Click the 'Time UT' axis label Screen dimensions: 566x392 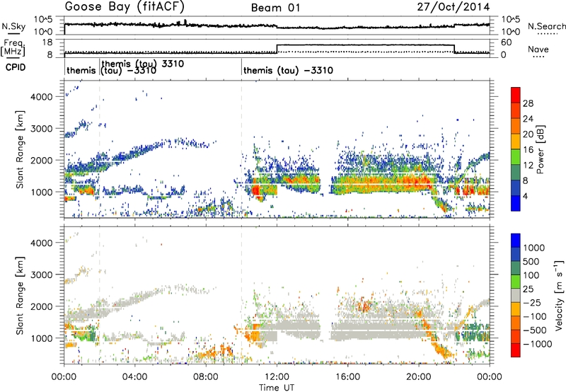coord(277,388)
